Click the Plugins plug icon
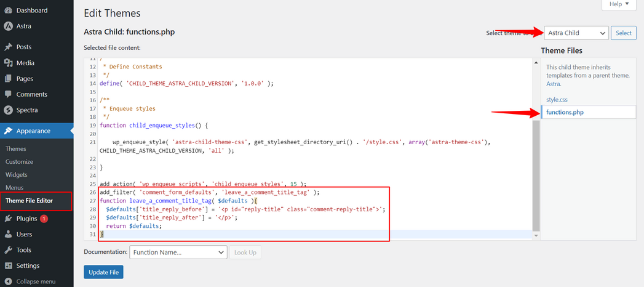The image size is (644, 287). pos(9,219)
